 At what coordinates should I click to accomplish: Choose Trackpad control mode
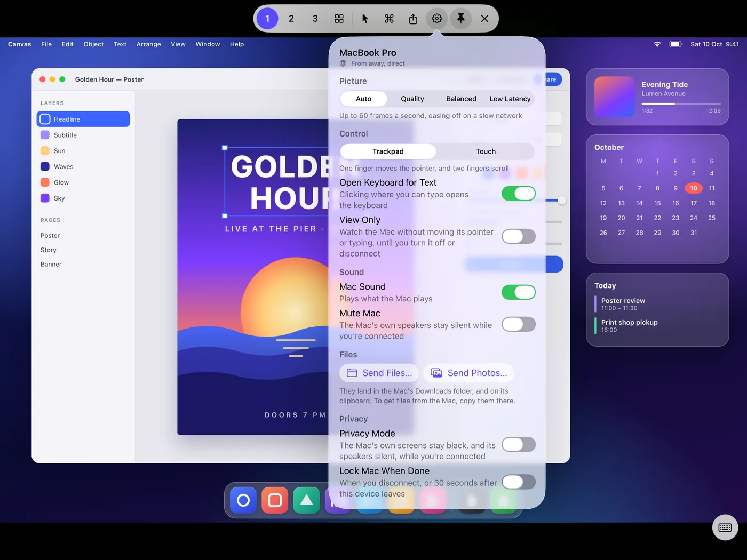[x=388, y=151]
